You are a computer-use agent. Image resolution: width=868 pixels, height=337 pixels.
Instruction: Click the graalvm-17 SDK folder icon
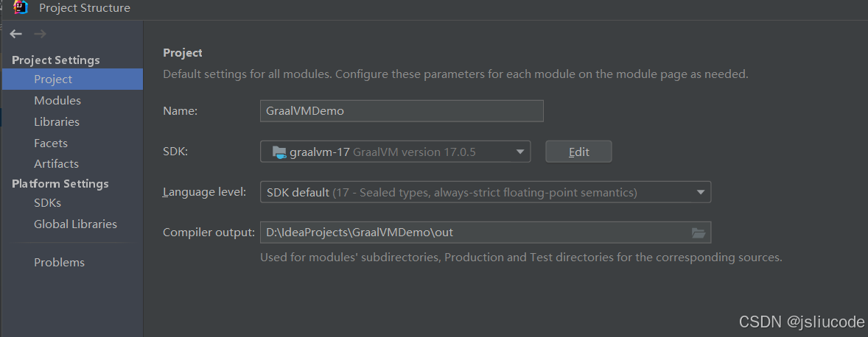pyautogui.click(x=279, y=152)
